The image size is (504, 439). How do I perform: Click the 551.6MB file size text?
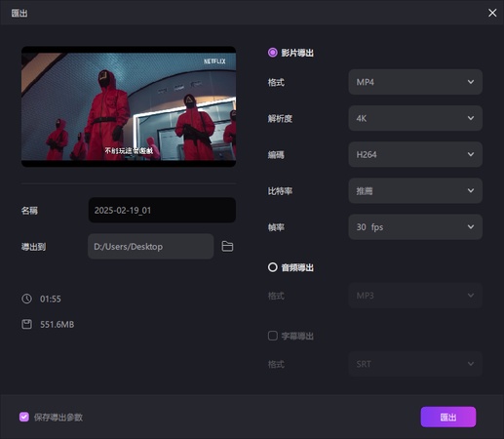pos(58,325)
